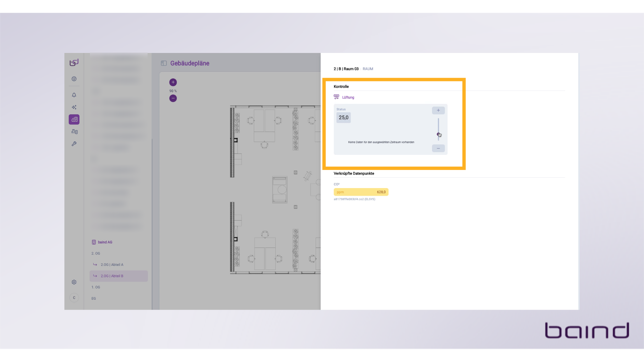Open notifications bell icon
This screenshot has width=644, height=362.
(74, 95)
